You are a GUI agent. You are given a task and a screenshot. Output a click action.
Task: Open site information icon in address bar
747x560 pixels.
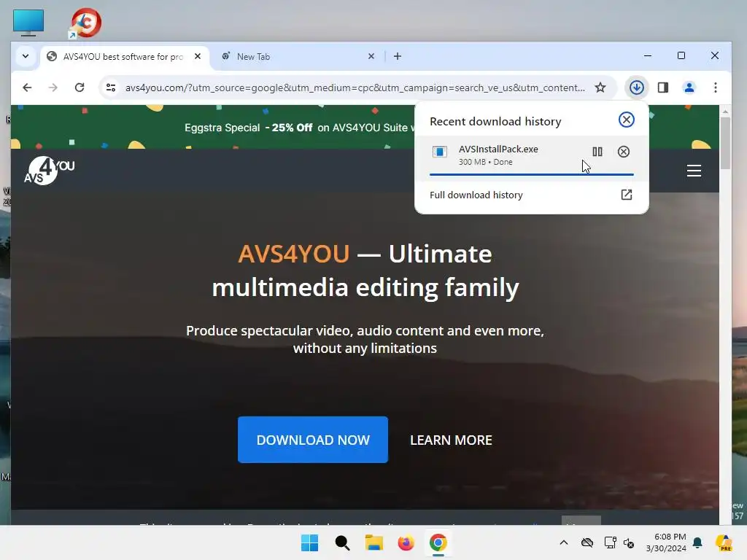coord(111,87)
